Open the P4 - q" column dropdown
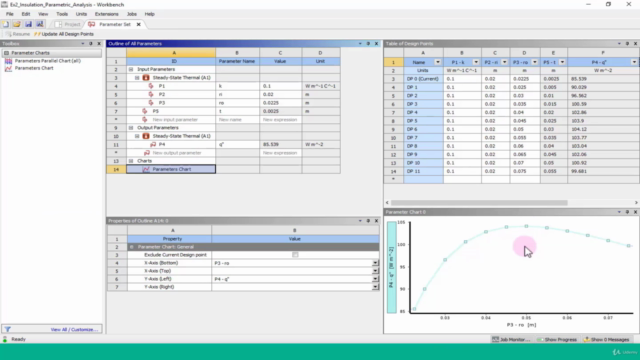 point(634,62)
